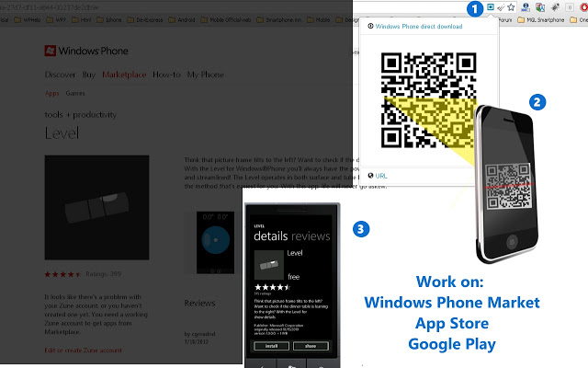Select the URL option in QR popup
Viewport: 588px width, 368px height.
(x=381, y=176)
